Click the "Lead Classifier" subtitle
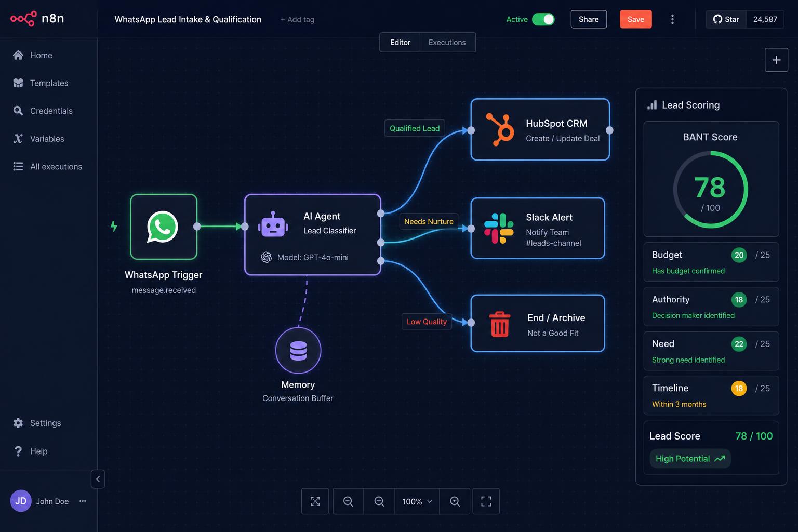This screenshot has height=532, width=798. tap(330, 231)
